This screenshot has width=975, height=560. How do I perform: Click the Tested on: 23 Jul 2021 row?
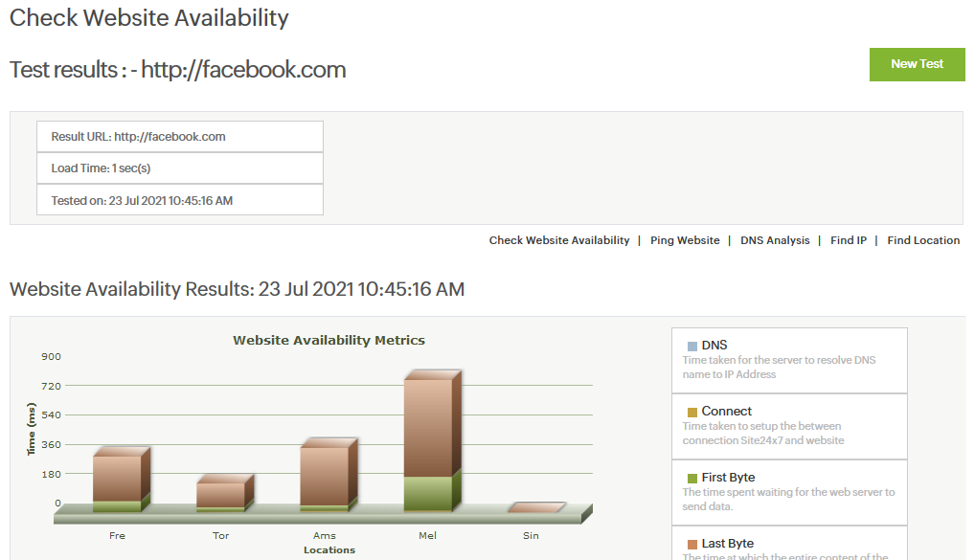point(180,200)
